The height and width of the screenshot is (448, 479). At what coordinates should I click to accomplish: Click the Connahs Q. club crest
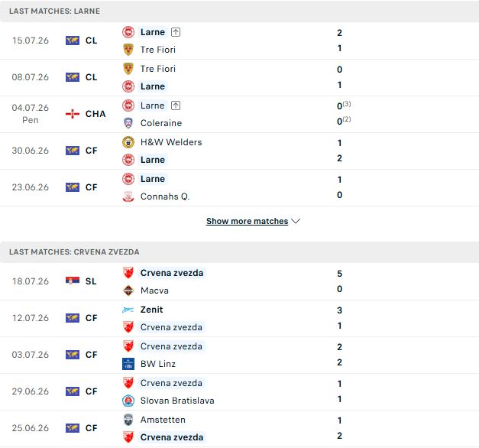click(x=128, y=196)
